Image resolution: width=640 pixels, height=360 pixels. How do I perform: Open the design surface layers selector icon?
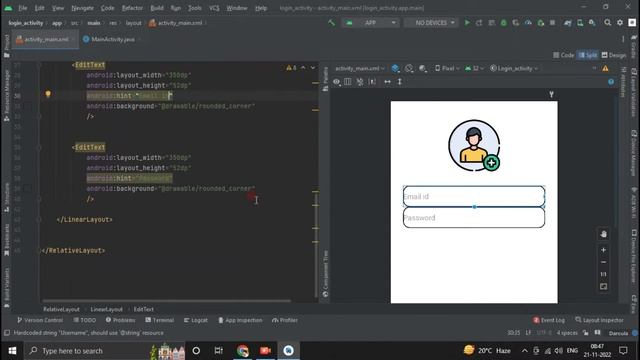[395, 69]
